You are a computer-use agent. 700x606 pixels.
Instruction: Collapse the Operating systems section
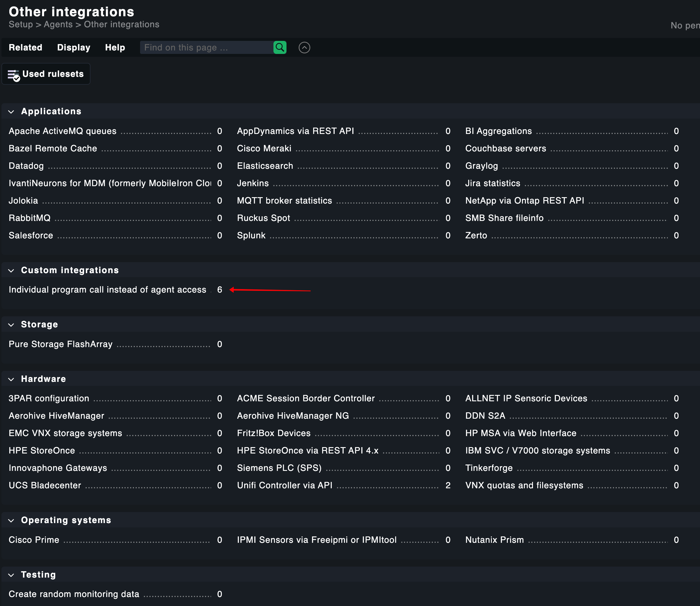[x=11, y=520]
